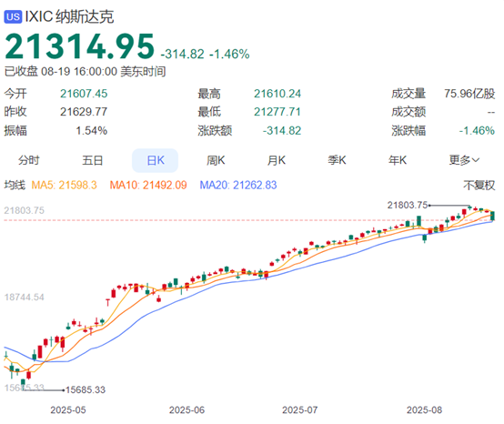The width and height of the screenshot is (504, 424).
Task: Click the 涨跌额 value -314.82
Action: (282, 130)
